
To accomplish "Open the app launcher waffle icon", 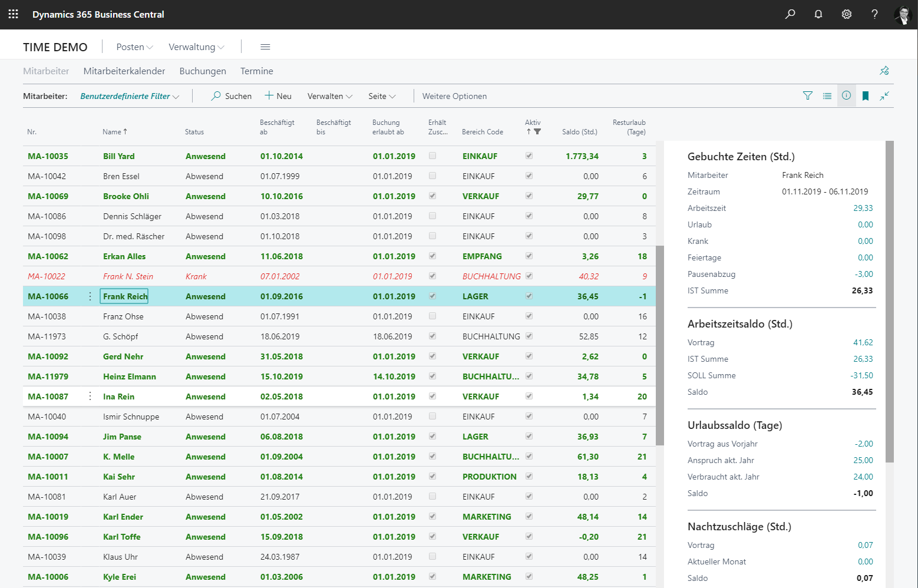I will [x=14, y=14].
